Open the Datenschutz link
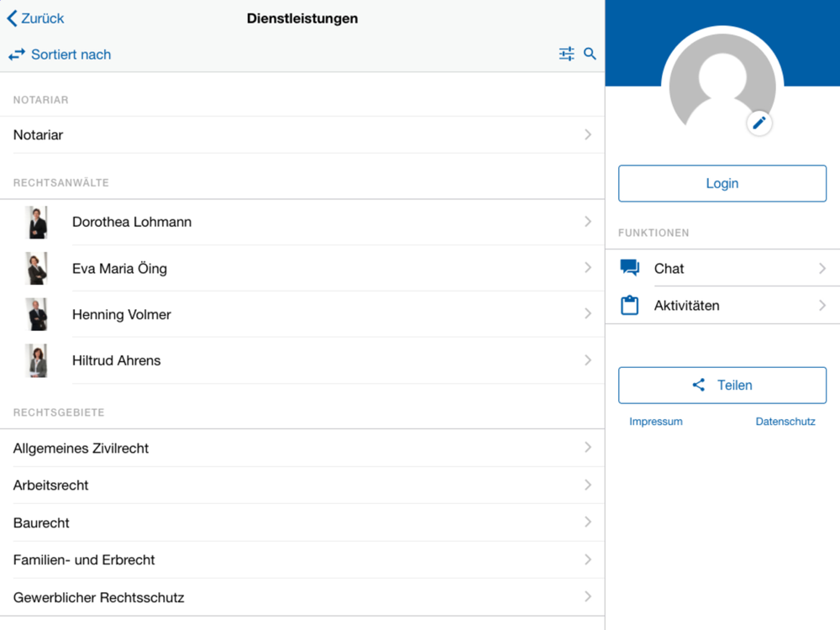Screen dimensions: 840x630 [785, 422]
